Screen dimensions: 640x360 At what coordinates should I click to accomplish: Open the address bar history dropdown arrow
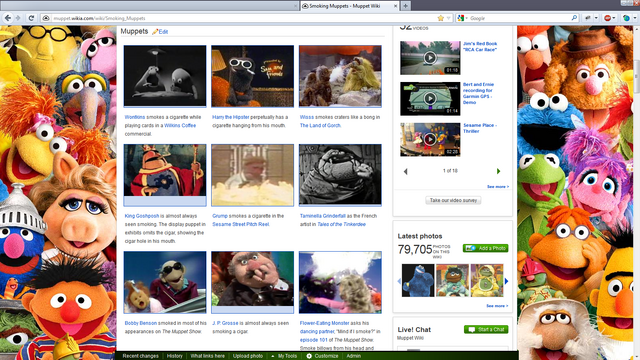click(448, 18)
